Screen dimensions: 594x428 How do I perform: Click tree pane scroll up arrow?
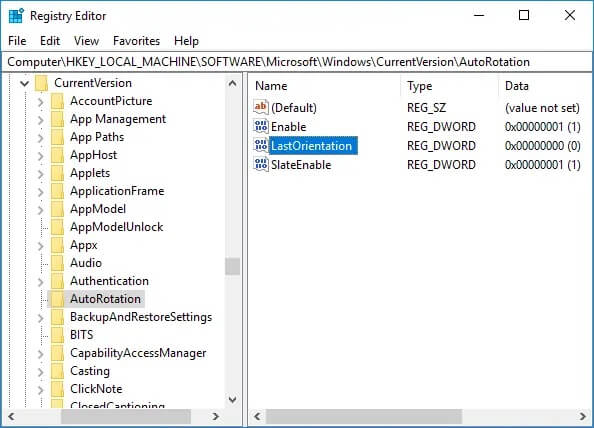click(233, 83)
